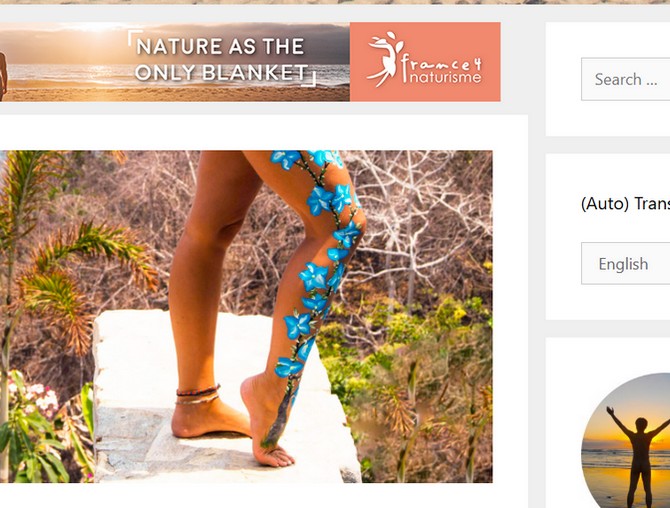Open the painted leg featured image
The height and width of the screenshot is (508, 670).
coord(246,317)
